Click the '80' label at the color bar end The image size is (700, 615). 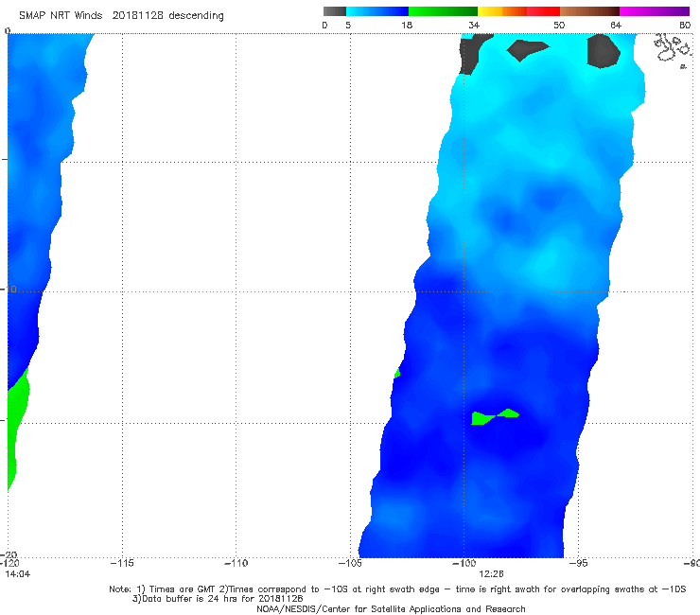[x=685, y=26]
